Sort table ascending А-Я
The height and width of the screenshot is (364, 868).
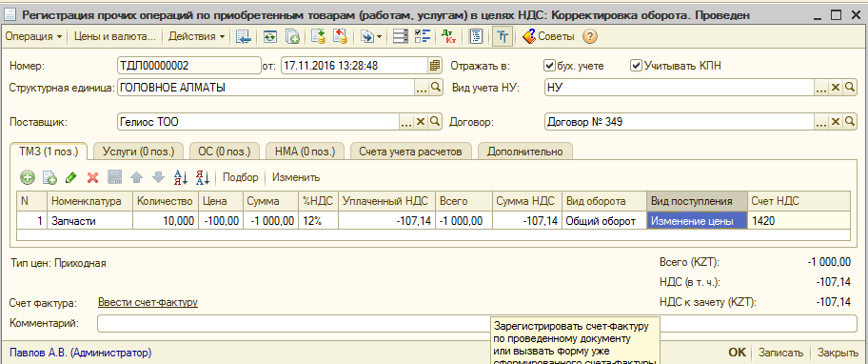pyautogui.click(x=181, y=178)
